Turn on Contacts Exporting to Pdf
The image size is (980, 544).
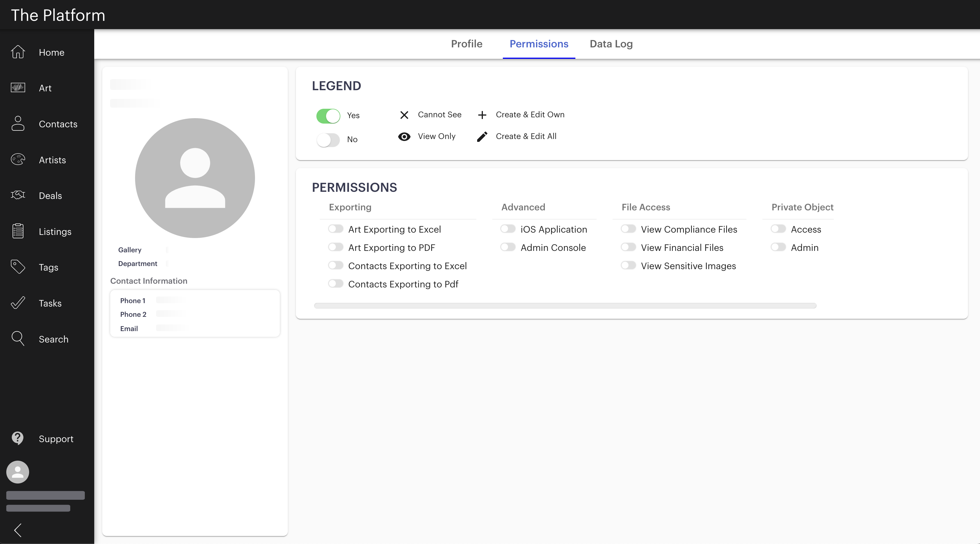pos(336,284)
